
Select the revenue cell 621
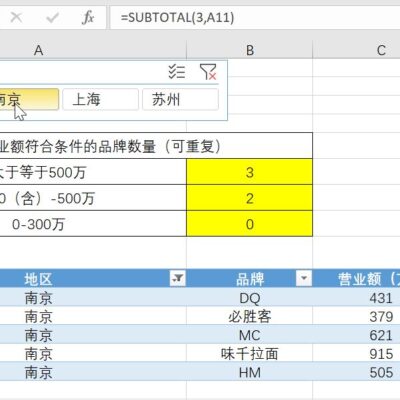click(356, 335)
